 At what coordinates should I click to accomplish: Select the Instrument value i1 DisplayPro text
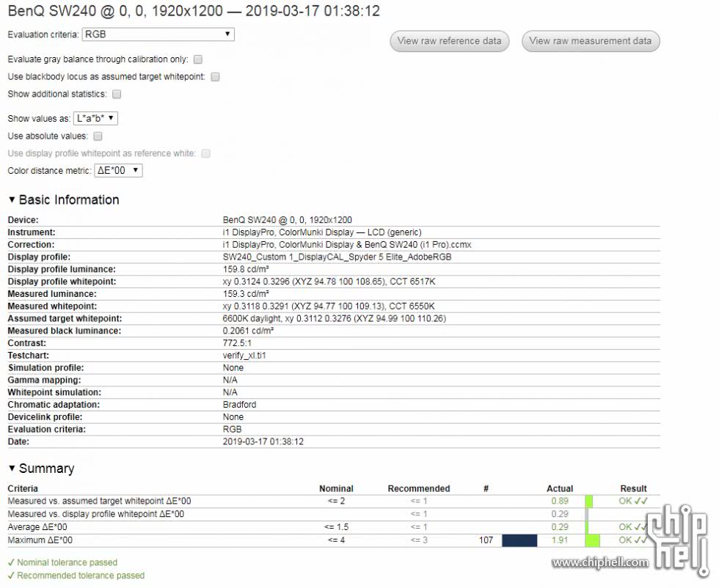click(x=322, y=232)
